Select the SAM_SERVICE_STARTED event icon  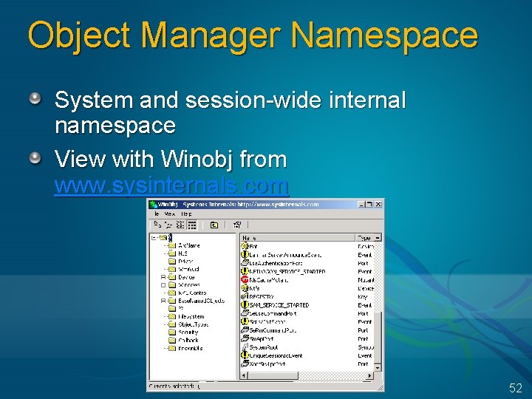coord(245,305)
